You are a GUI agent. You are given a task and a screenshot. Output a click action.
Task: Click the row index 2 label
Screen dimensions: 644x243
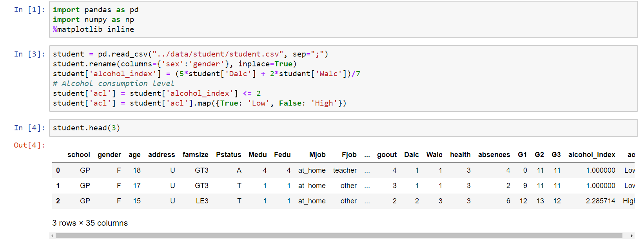[x=58, y=201]
